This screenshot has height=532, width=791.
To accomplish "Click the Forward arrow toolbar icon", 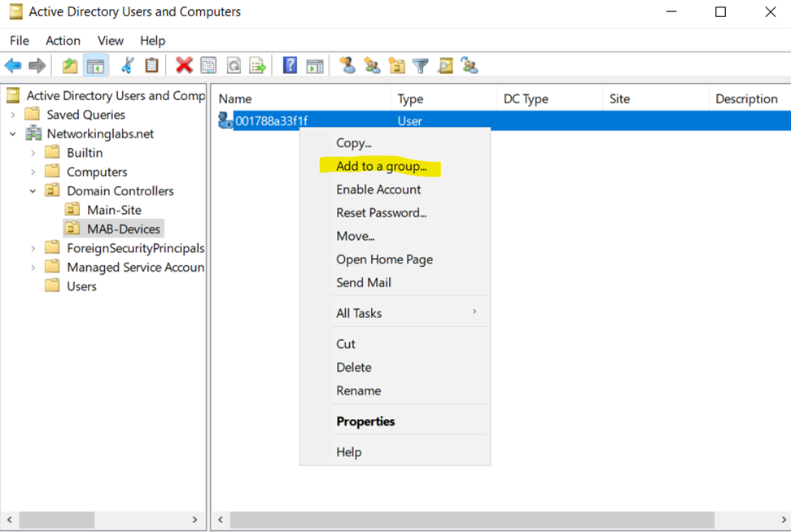I will click(x=37, y=66).
